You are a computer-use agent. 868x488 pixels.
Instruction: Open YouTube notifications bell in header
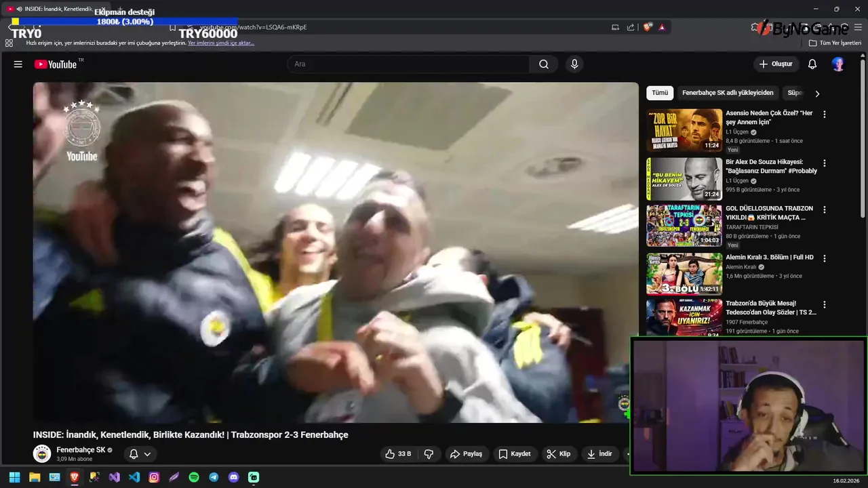812,64
